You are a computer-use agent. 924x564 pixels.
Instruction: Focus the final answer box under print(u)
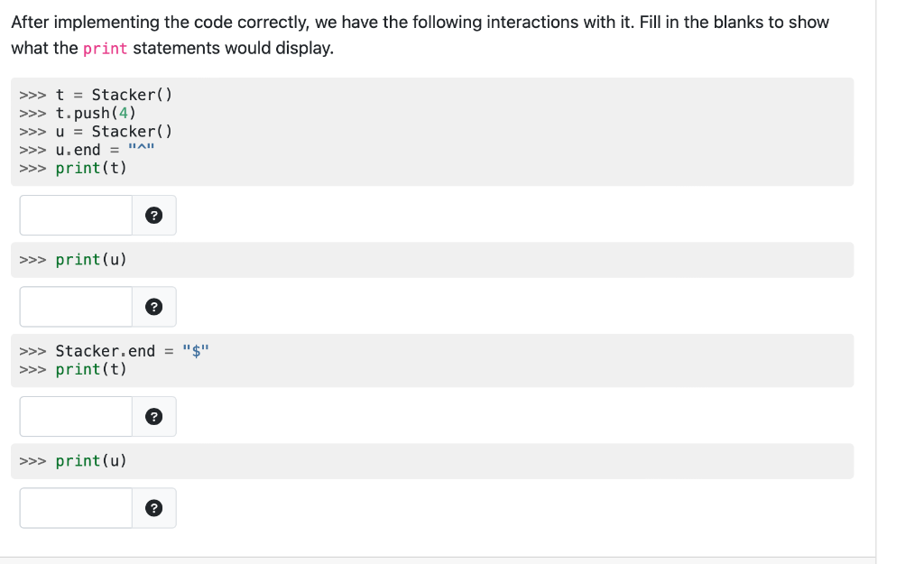[76, 508]
